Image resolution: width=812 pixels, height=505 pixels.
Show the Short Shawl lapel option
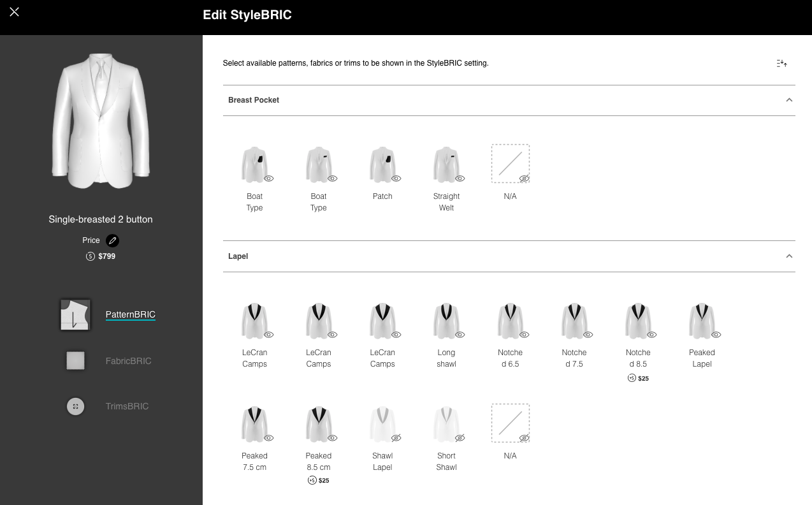[460, 438]
